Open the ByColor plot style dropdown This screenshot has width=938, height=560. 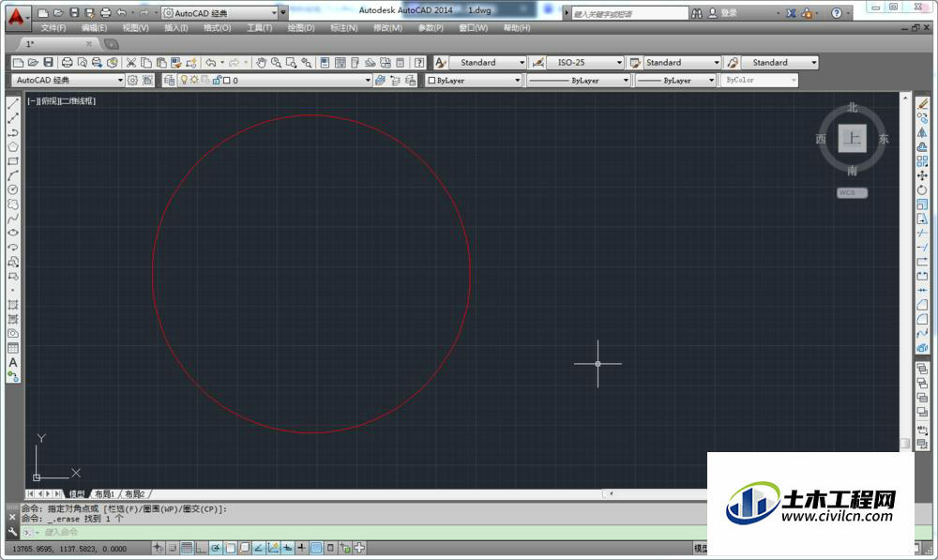760,80
